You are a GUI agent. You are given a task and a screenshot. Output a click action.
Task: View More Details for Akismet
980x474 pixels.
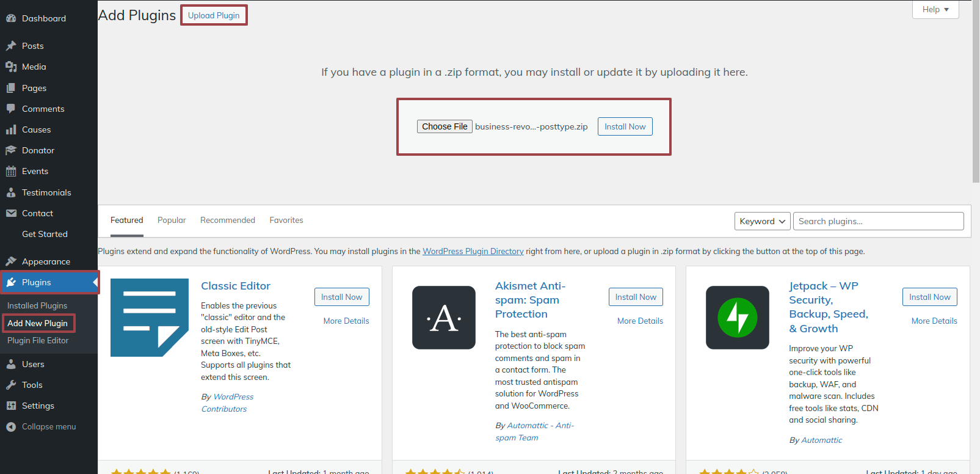[x=640, y=321]
